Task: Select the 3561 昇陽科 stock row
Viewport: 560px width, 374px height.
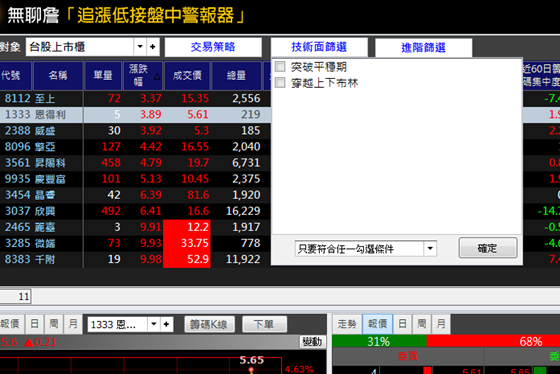Action: [x=135, y=163]
